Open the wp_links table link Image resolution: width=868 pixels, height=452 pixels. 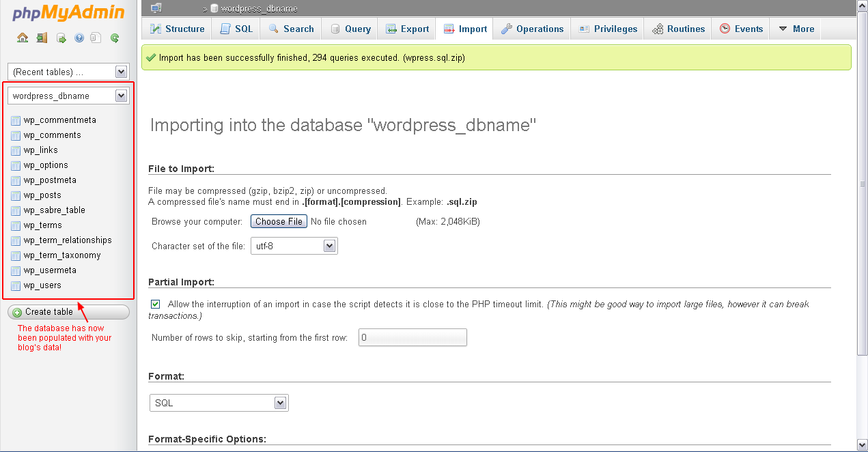(41, 150)
